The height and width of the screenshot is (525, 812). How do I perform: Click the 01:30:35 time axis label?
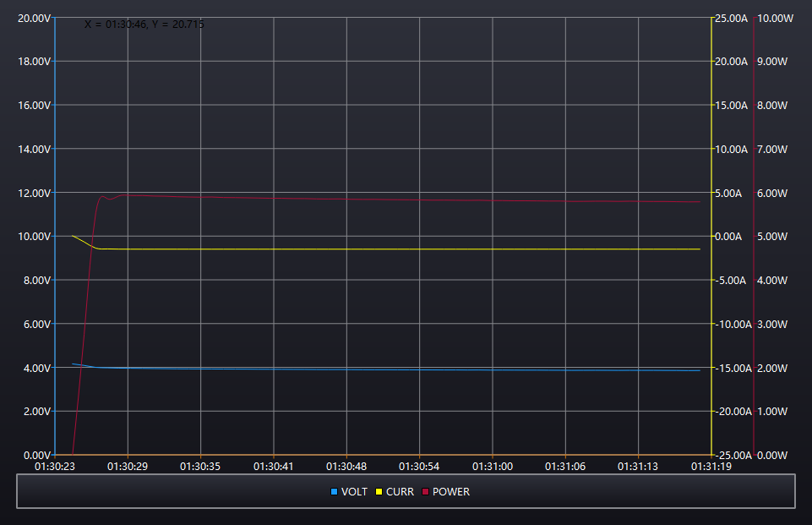[x=201, y=466]
